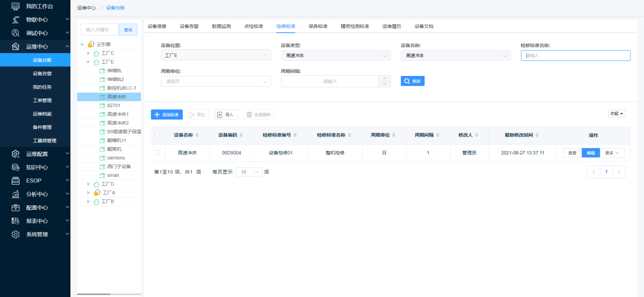Open the 更多 dropdown in the table row
Viewport: 644px width, 297px height.
click(612, 153)
